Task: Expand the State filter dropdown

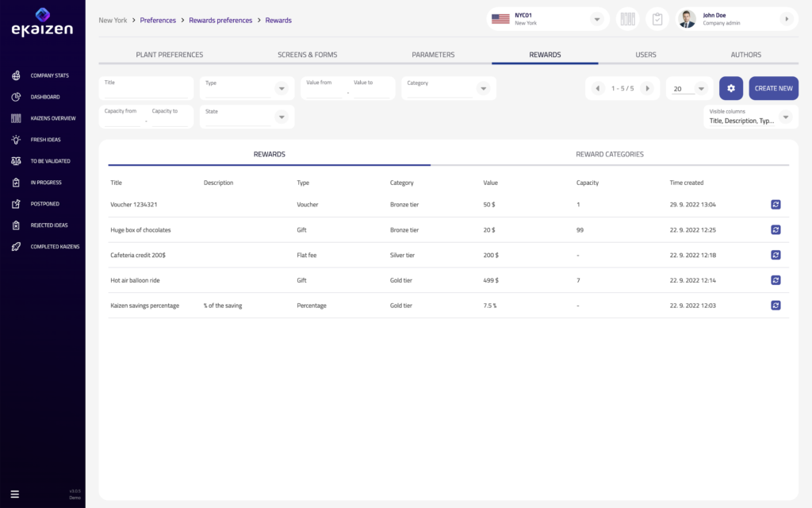Action: 281,117
